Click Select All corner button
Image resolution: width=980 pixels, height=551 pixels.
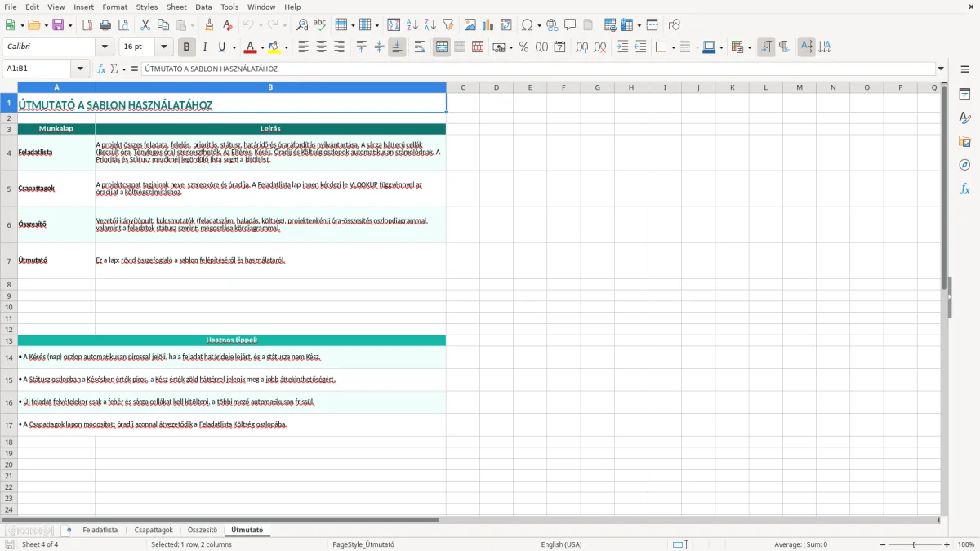9,87
